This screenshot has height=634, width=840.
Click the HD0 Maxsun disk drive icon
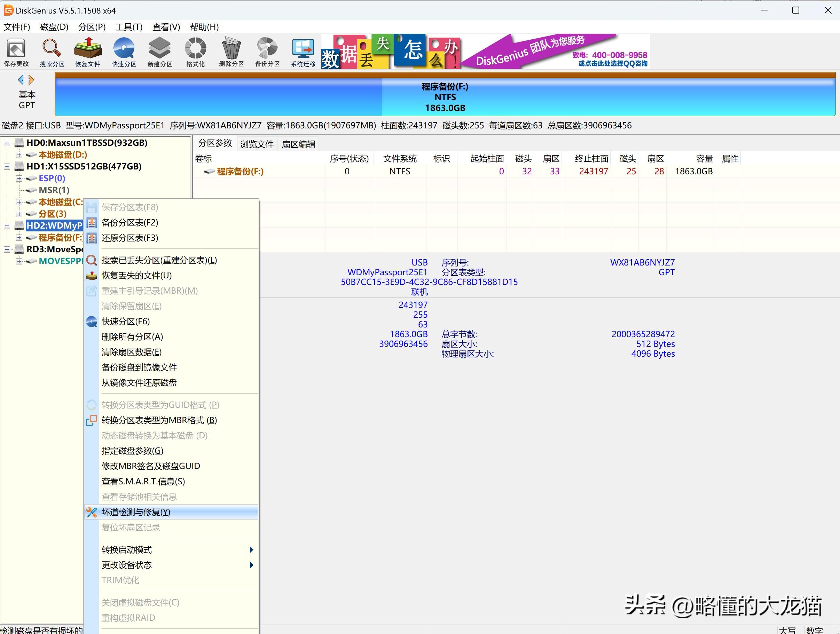point(19,143)
